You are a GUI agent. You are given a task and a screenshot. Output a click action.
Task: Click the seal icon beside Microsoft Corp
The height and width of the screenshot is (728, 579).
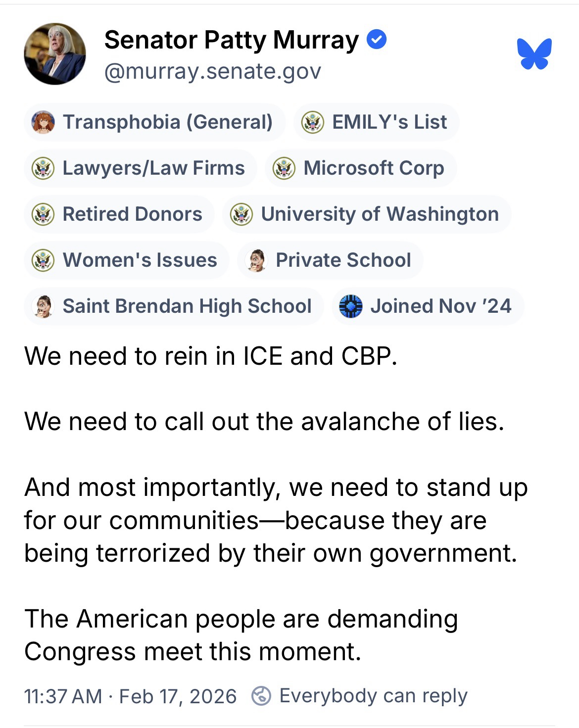point(284,168)
